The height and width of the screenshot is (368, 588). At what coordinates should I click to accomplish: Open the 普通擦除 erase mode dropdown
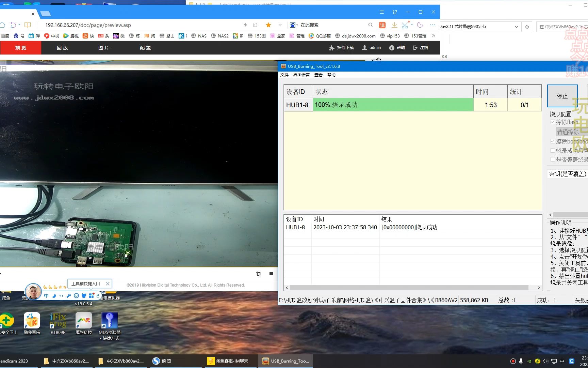(572, 132)
